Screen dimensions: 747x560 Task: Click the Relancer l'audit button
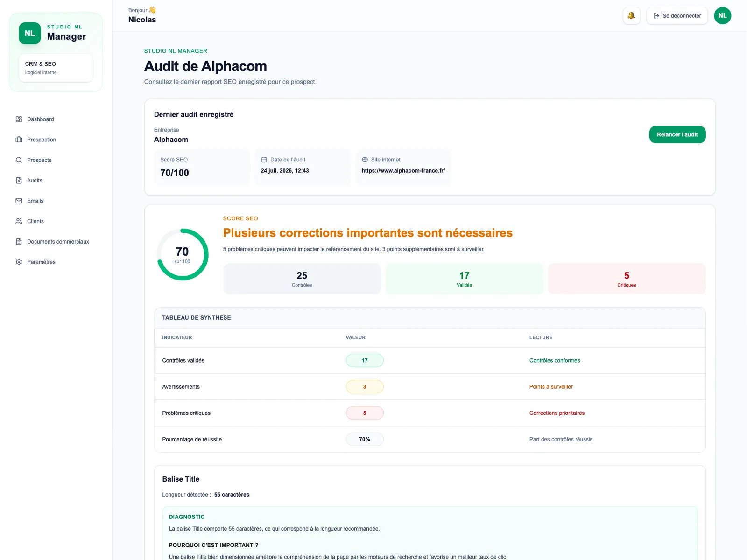677,134
